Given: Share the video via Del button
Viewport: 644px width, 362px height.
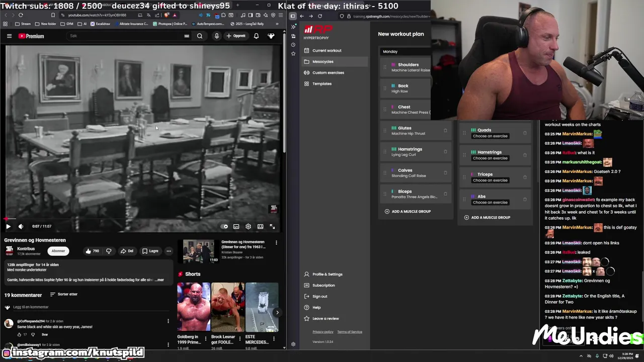Looking at the screenshot, I should (x=127, y=251).
